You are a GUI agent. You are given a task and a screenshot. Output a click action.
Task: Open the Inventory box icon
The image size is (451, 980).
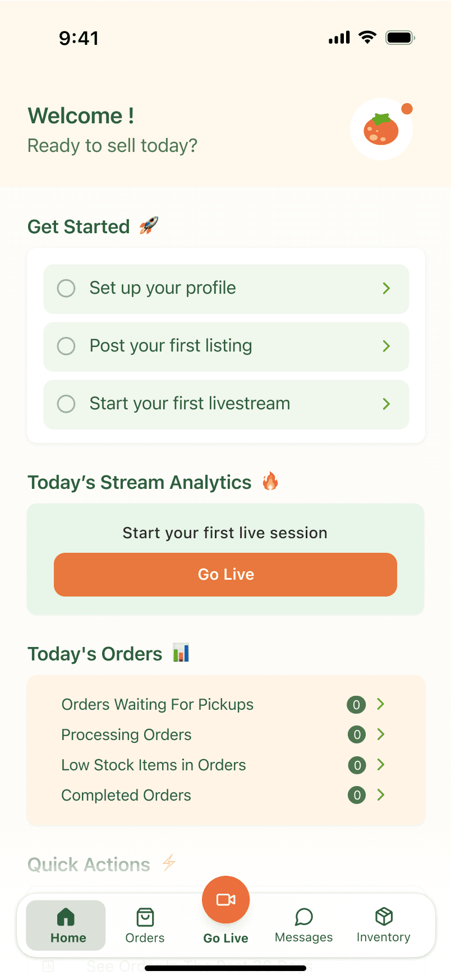(384, 917)
